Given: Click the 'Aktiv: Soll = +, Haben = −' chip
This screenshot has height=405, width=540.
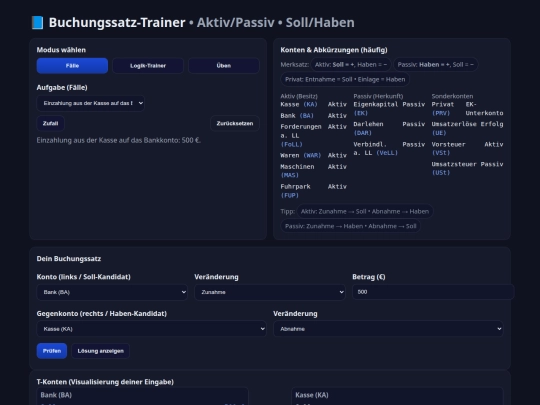Looking at the screenshot, I should pyautogui.click(x=351, y=64).
